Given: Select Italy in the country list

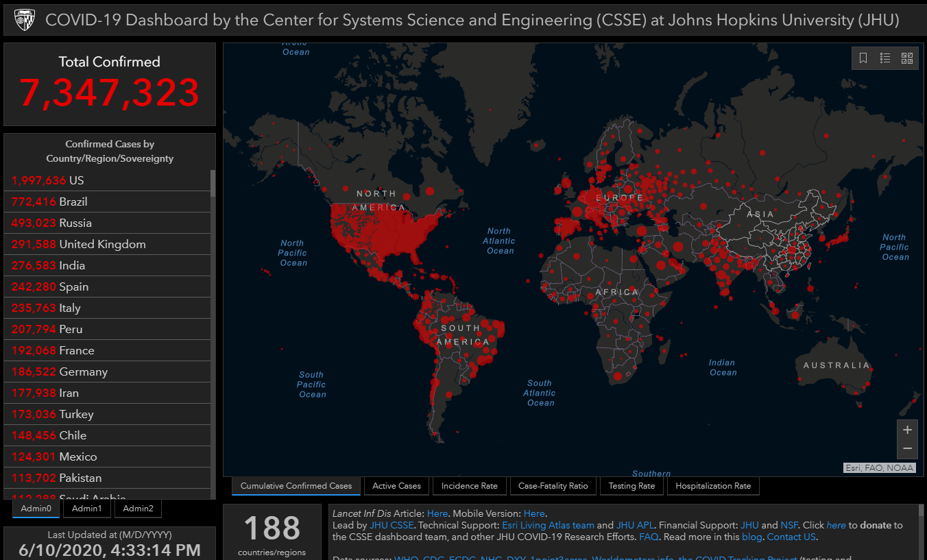Looking at the screenshot, I should tap(107, 308).
